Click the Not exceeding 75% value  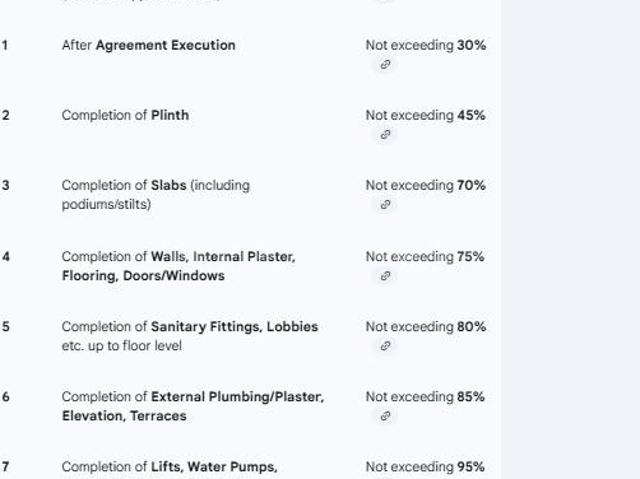click(x=425, y=257)
